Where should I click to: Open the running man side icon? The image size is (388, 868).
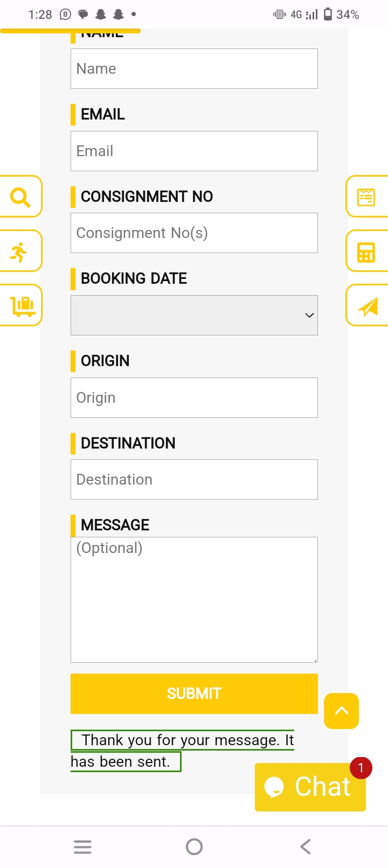[x=19, y=251]
